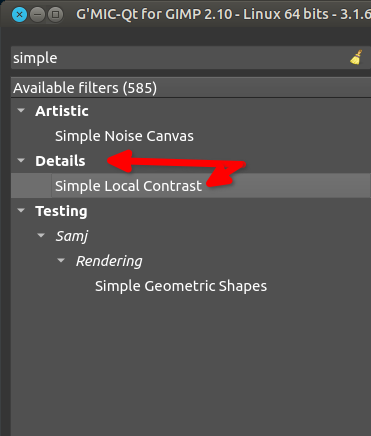
Task: Clear the search with the broom icon
Action: click(x=356, y=57)
